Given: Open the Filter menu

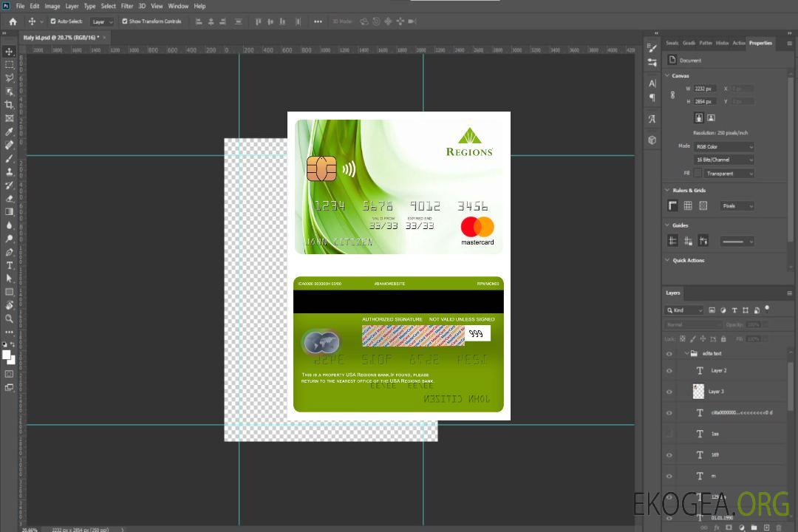Looking at the screenshot, I should (127, 6).
